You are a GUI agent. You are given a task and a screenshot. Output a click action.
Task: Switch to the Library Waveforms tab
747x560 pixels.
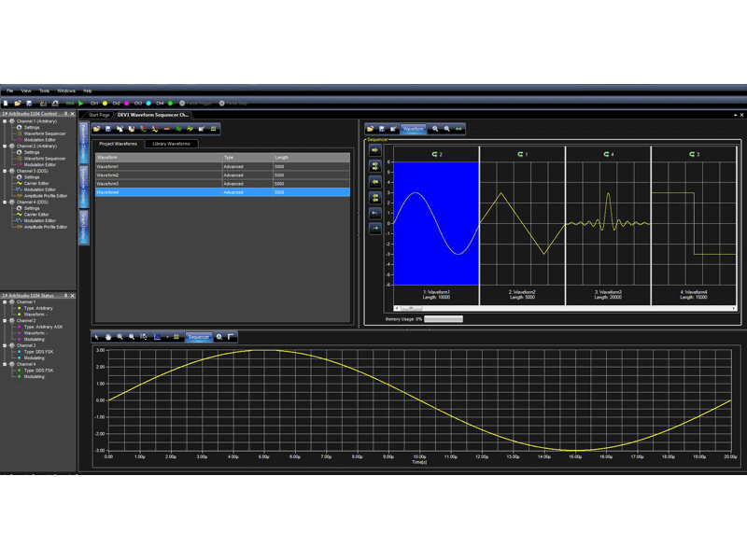[x=171, y=144]
